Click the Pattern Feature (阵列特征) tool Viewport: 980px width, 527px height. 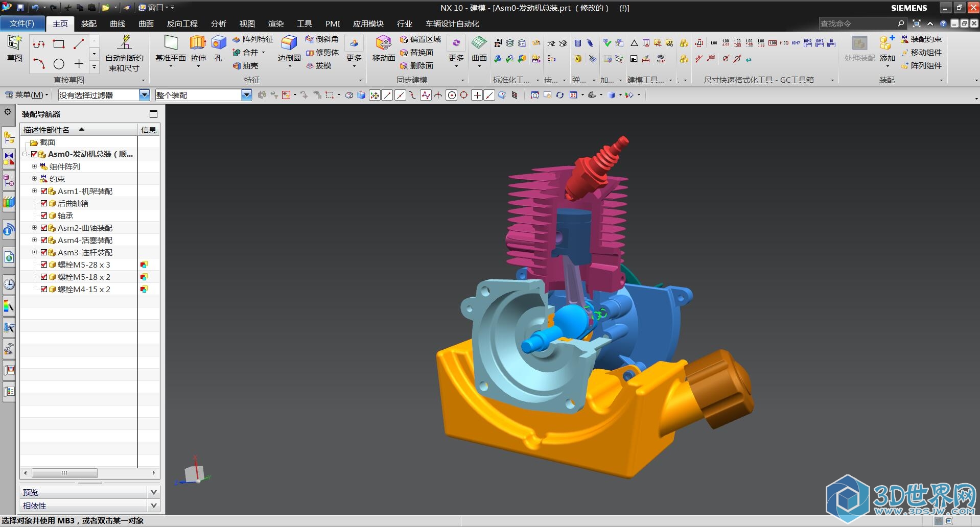coord(253,39)
